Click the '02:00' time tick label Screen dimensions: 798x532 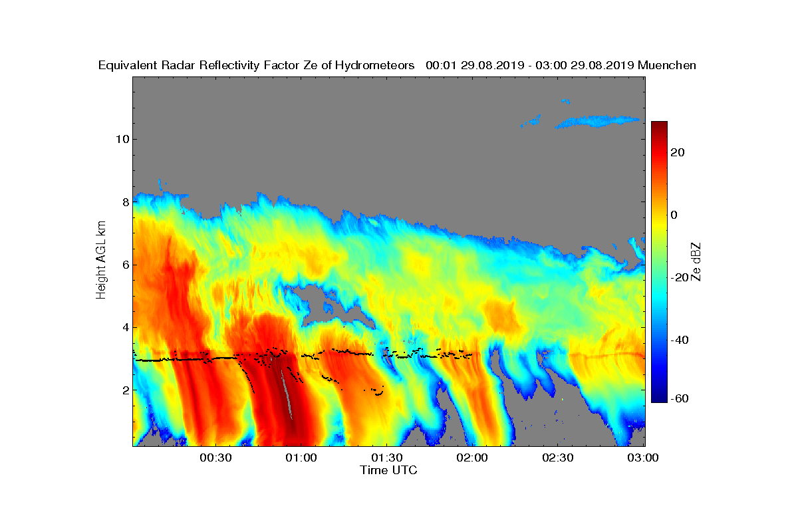click(472, 458)
